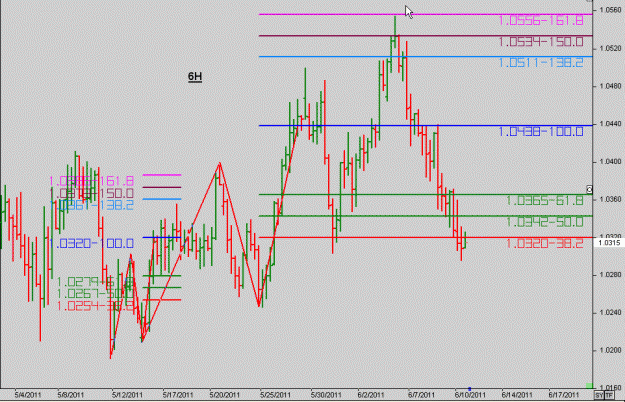625x402 pixels.
Task: Select the red 38.2 horizontal Fibonacci line
Action: click(x=426, y=237)
